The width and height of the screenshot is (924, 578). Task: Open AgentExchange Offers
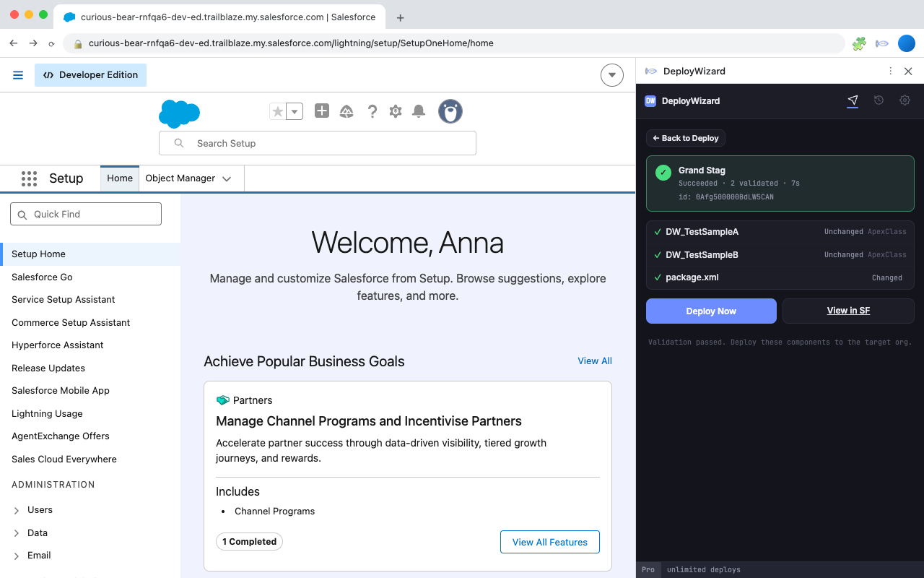[x=61, y=436]
